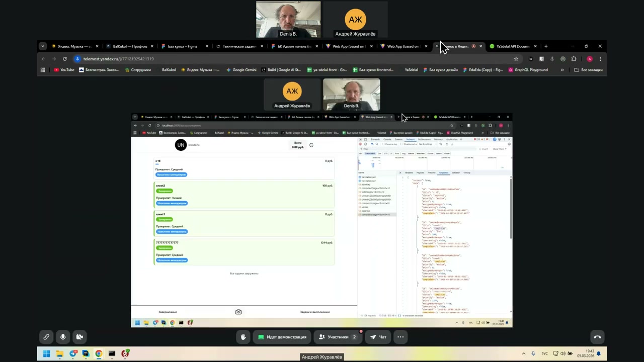
Task: Click the 'Идет демонстрация' screen share button
Action: tap(282, 337)
